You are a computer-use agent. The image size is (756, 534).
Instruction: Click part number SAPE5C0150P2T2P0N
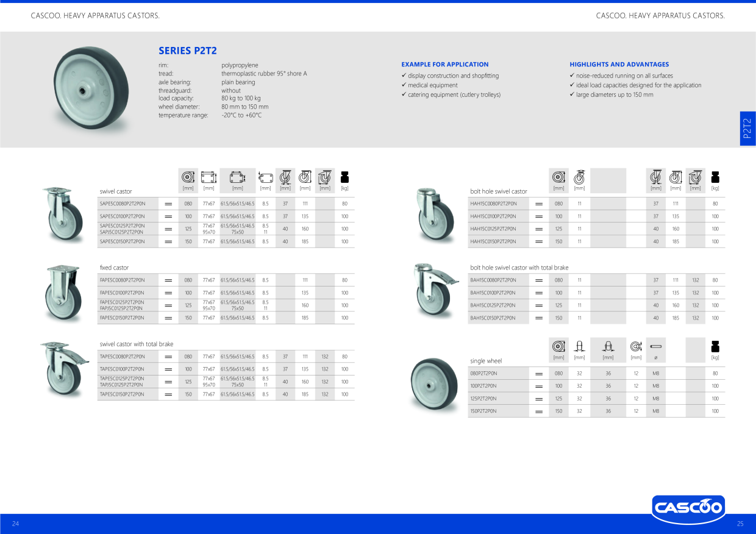click(x=123, y=241)
